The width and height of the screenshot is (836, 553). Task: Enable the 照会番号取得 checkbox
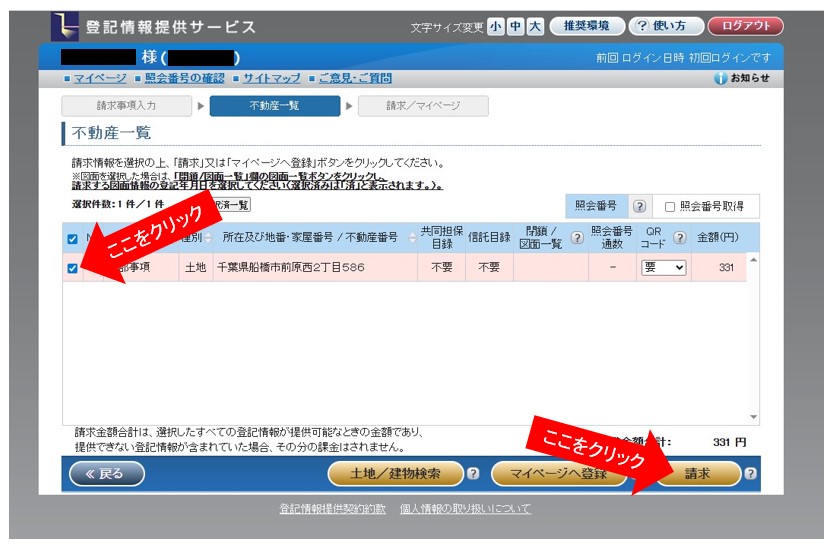[670, 207]
